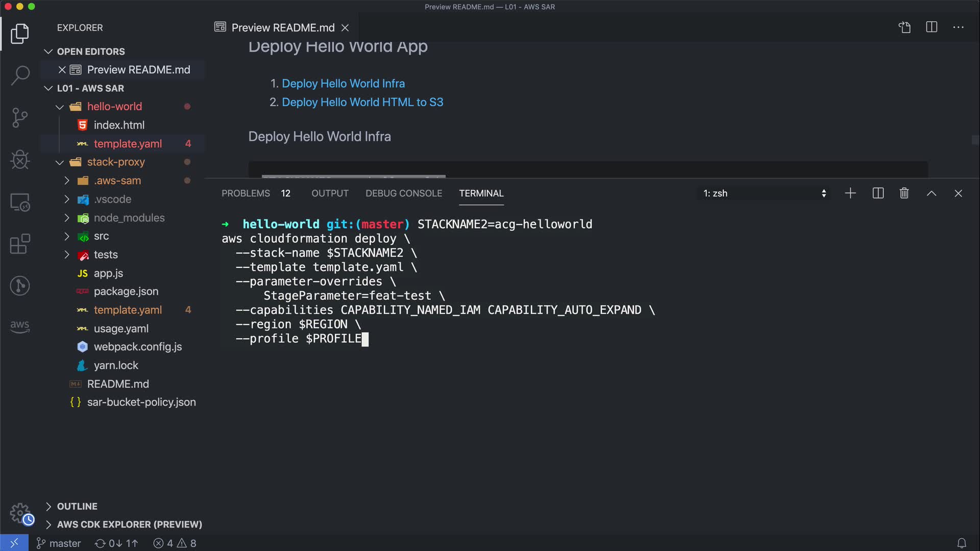
Task: Open the Extensions view
Action: [20, 244]
